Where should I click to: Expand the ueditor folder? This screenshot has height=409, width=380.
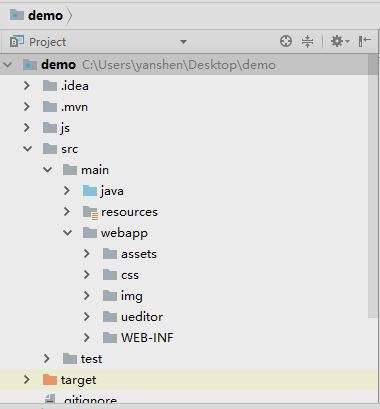tap(87, 317)
